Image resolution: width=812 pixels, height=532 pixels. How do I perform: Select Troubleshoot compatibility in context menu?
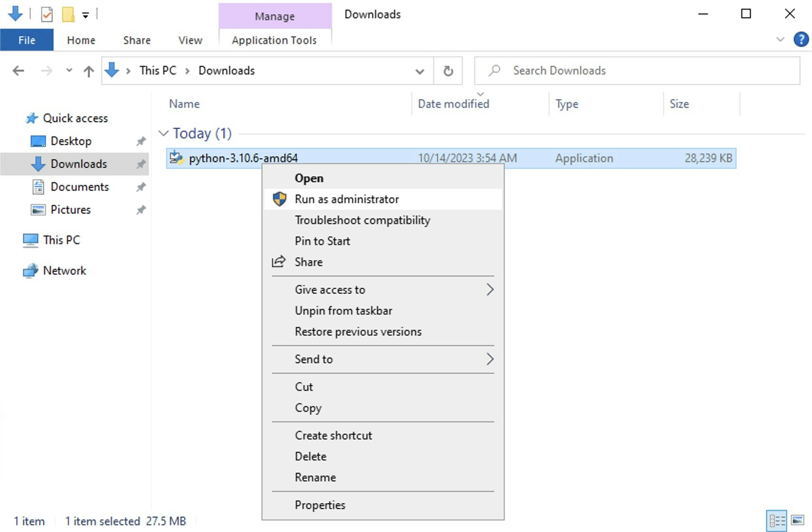pyautogui.click(x=383, y=220)
